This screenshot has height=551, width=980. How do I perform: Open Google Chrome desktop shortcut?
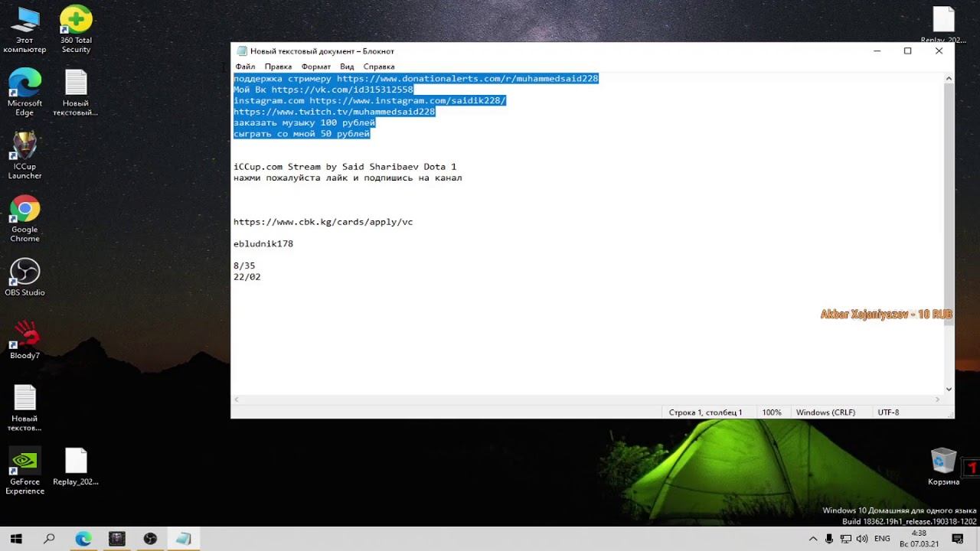[24, 219]
